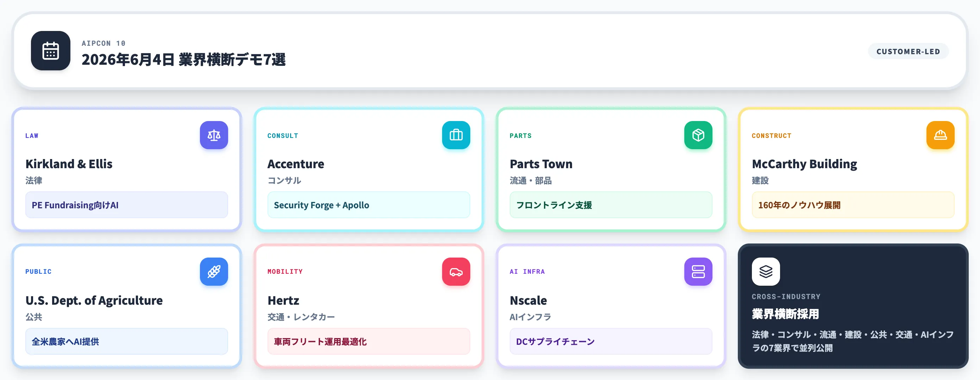Screen dimensions: 980x380
Task: Click the CROSS-INDUSTRY label
Action: click(x=786, y=297)
